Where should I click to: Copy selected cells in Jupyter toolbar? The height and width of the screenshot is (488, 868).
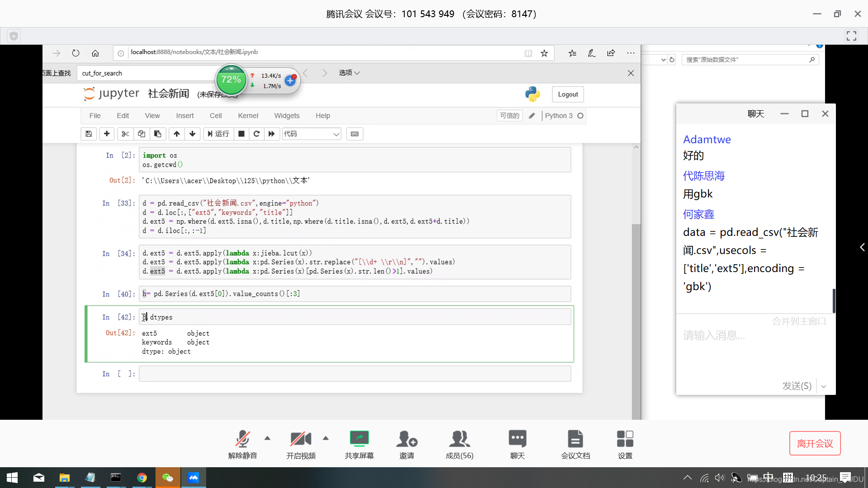point(142,134)
